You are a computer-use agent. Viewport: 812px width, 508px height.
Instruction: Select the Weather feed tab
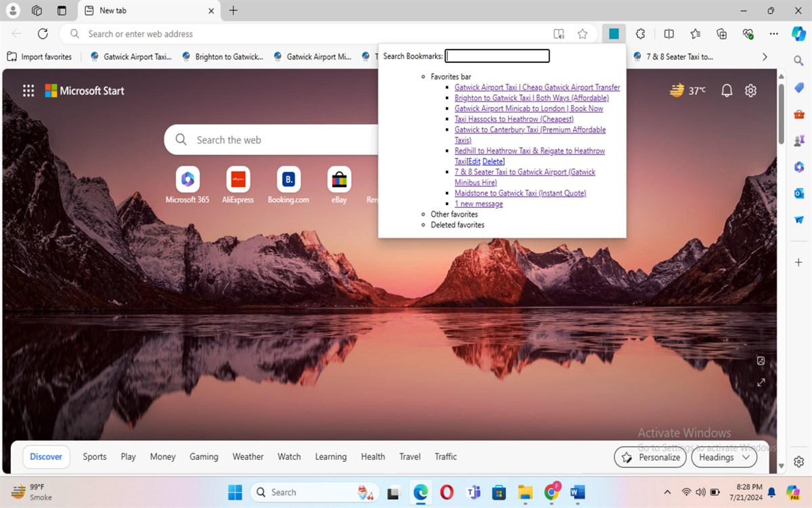[x=248, y=457]
